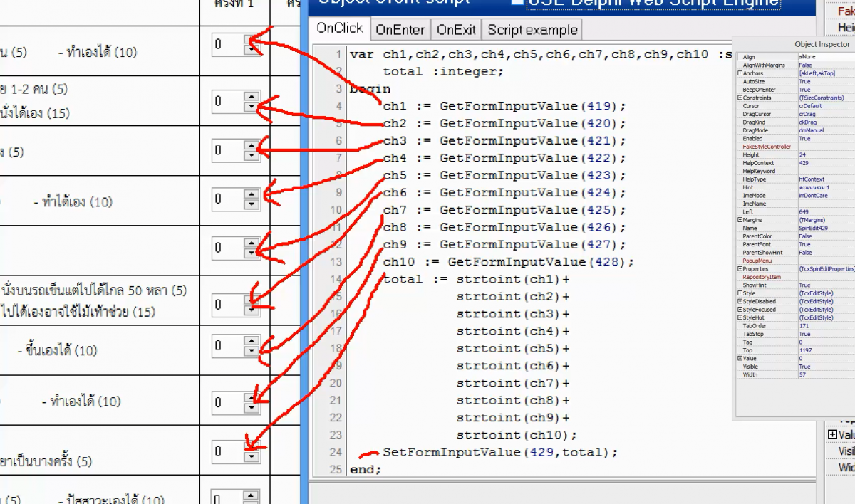This screenshot has height=504, width=855.
Task: Switch to the OnClick script tab
Action: (x=340, y=28)
